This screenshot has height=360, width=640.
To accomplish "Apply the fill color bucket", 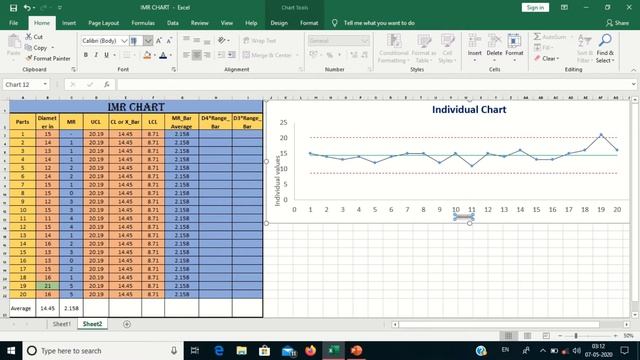I will click(147, 55).
